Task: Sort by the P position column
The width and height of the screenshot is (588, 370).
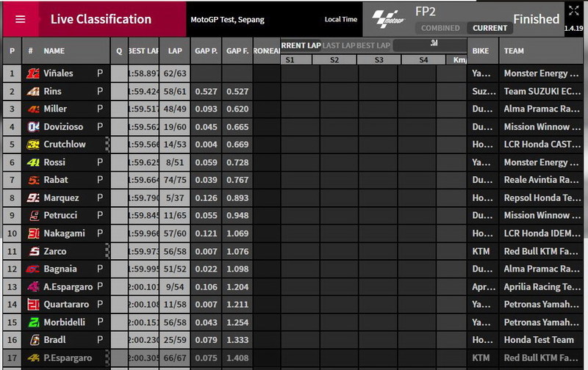Action: point(12,51)
